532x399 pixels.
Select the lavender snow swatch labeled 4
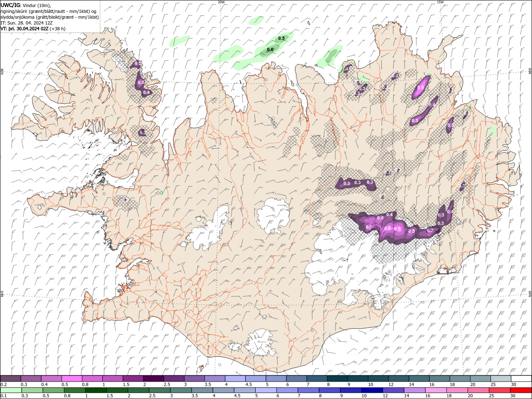click(x=235, y=379)
